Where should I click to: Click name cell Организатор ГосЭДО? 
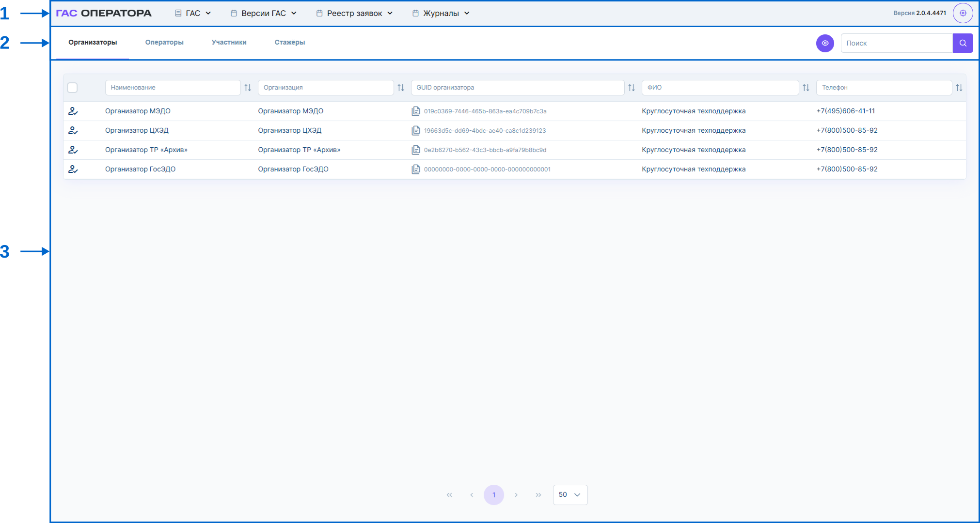[x=140, y=169]
